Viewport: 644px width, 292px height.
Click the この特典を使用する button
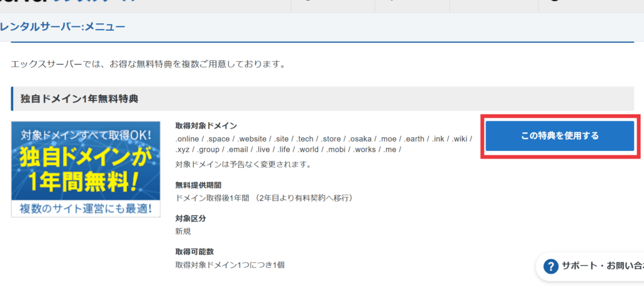tap(560, 136)
